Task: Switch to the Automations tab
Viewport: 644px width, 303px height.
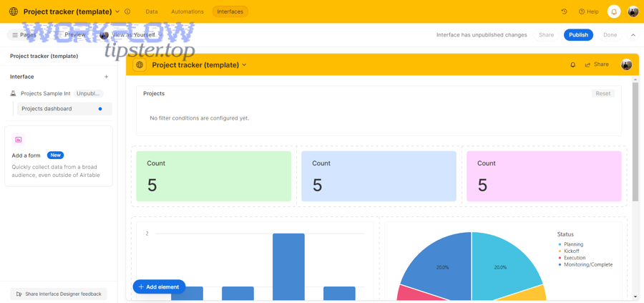Action: (187, 11)
